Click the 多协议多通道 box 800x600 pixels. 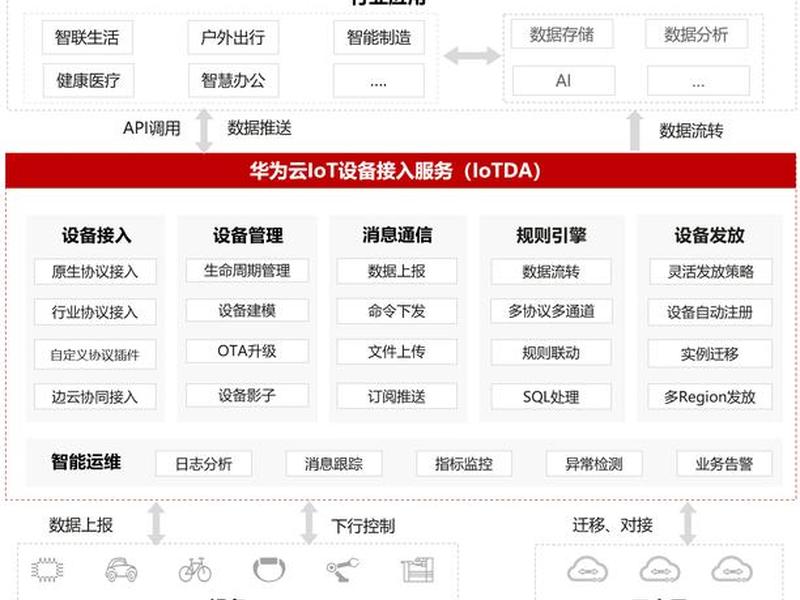[x=551, y=311]
